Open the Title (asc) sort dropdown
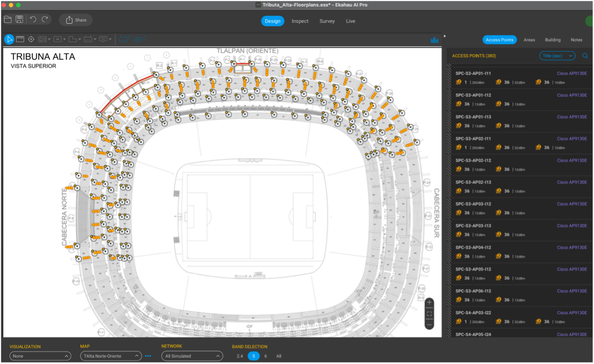The width and height of the screenshot is (594, 364). (x=557, y=56)
